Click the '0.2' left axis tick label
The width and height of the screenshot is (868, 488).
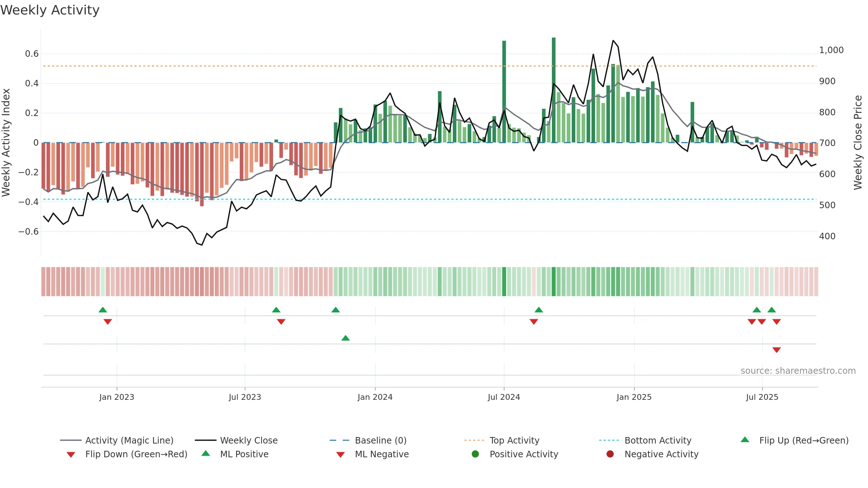click(31, 113)
